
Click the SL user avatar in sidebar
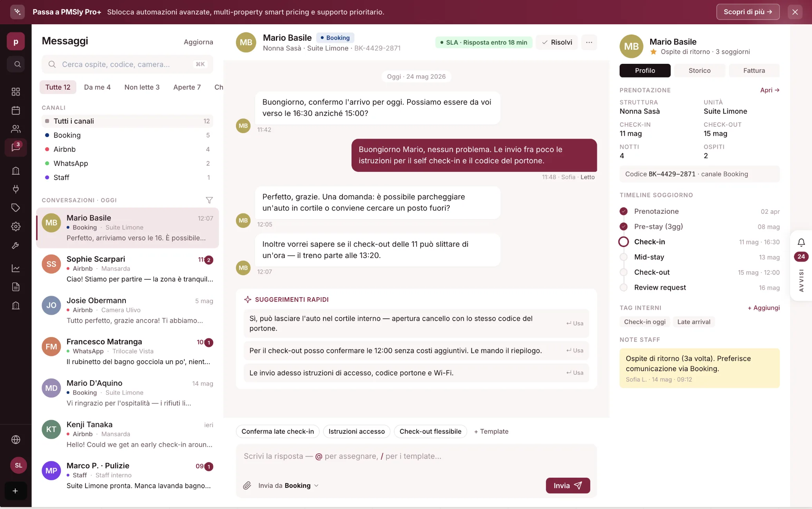pyautogui.click(x=18, y=466)
